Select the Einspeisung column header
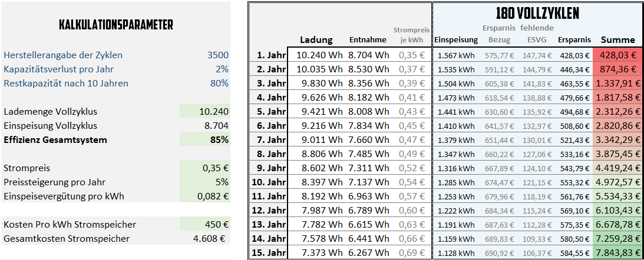 coord(456,40)
